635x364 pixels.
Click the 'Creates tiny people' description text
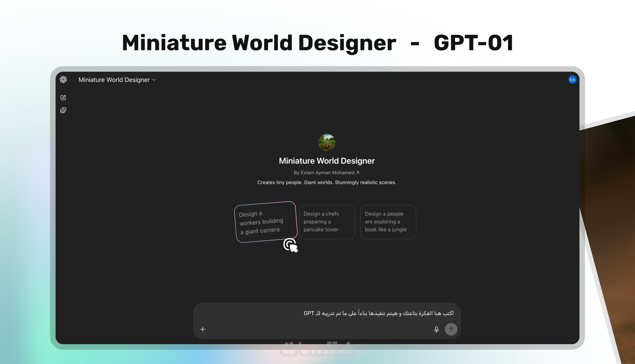pos(327,182)
